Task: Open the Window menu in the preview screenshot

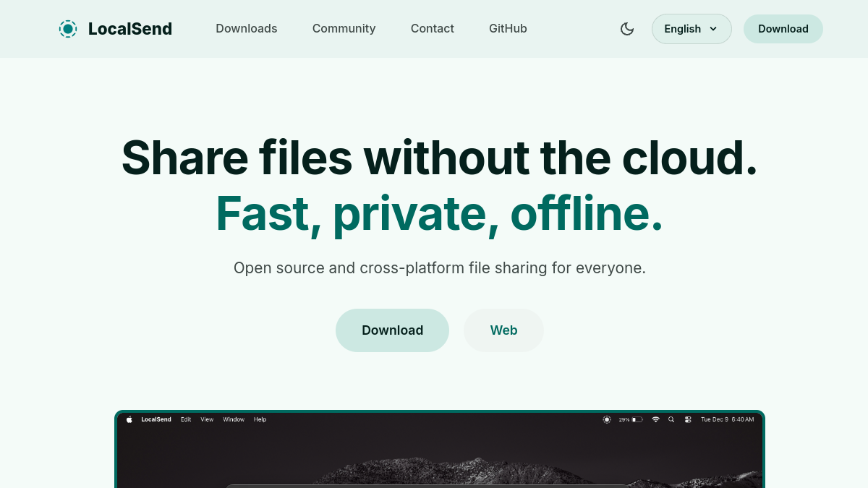Action: click(234, 419)
